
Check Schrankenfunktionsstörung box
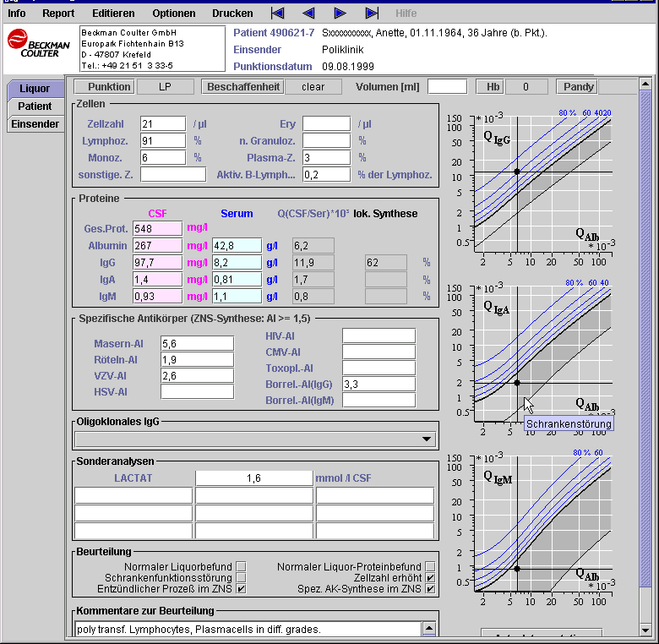coord(241,578)
